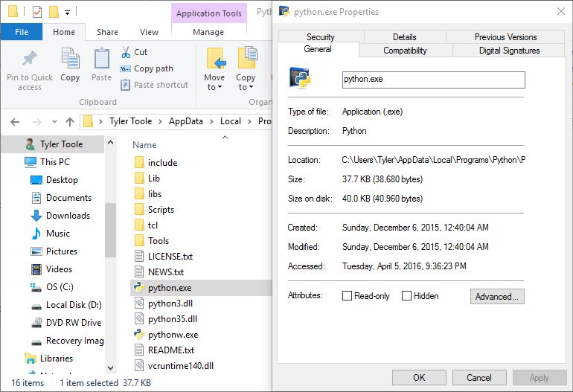This screenshot has width=573, height=392.
Task: Select the pythonw.exe file icon
Action: [139, 334]
